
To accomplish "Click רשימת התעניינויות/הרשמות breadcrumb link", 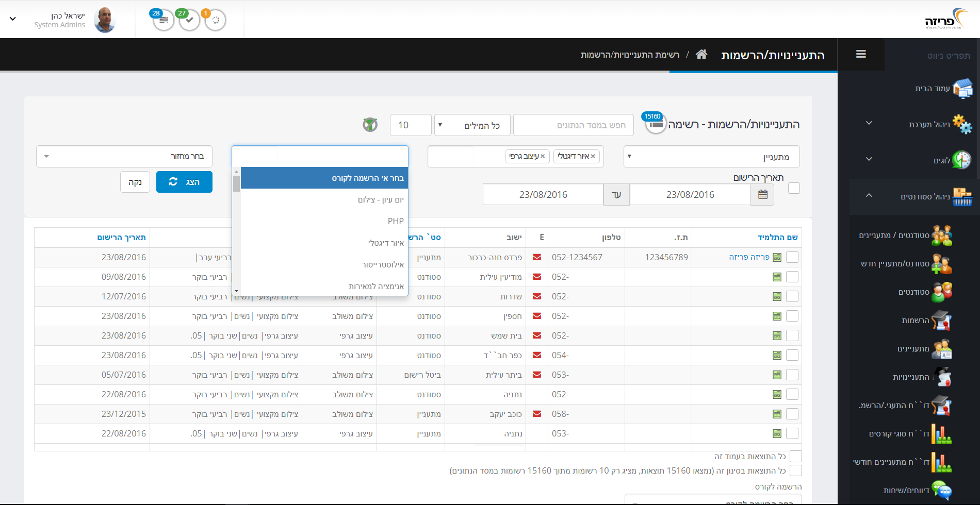I will (x=630, y=55).
